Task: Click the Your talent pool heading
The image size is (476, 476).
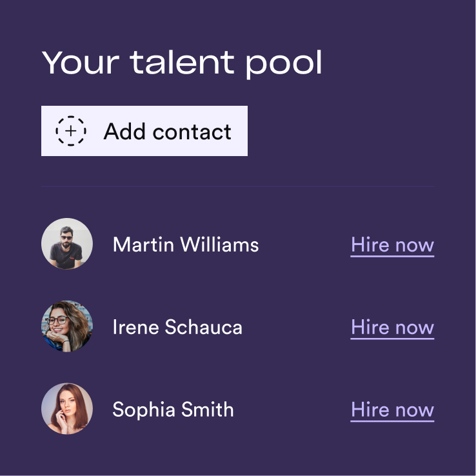Action: point(182,63)
